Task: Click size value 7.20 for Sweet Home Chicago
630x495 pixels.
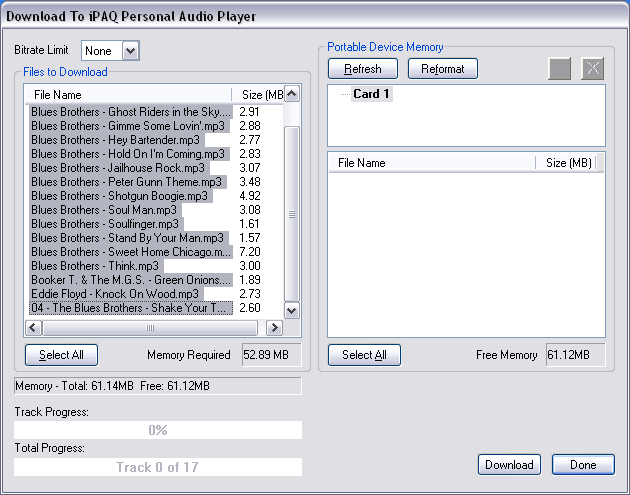Action: point(250,252)
